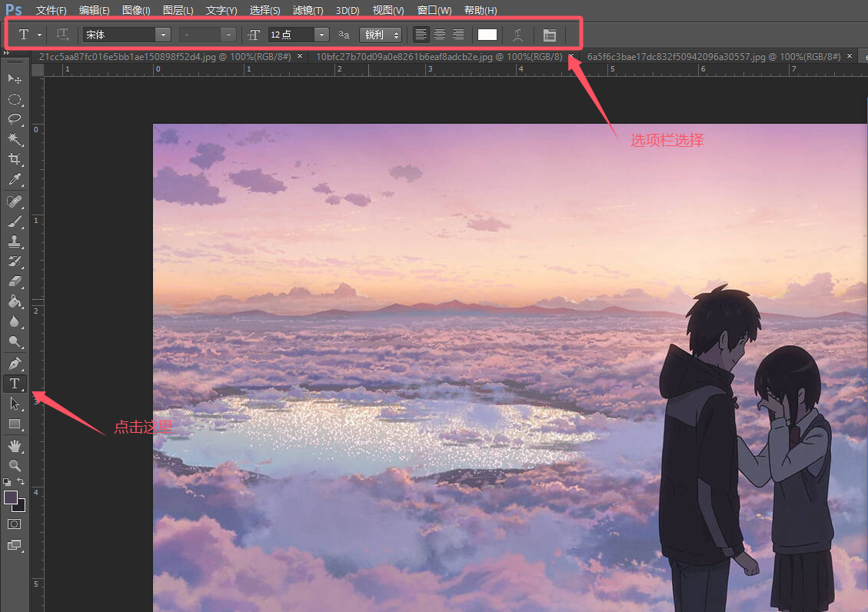Image resolution: width=868 pixels, height=612 pixels.
Task: Switch to 21cc5aa87fc016e5bb1ae150898f52d4.jpg tab
Action: (x=165, y=56)
